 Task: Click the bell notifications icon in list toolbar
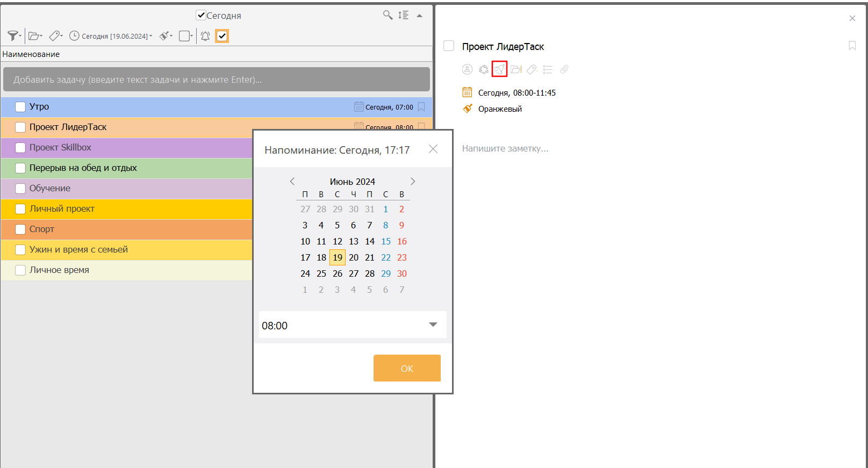[205, 36]
